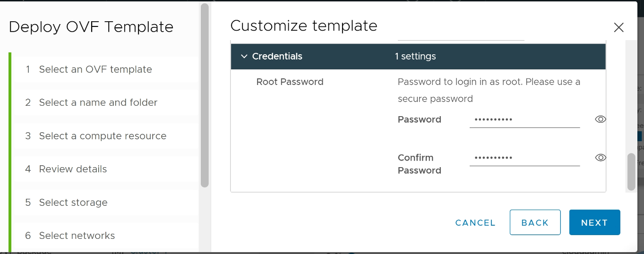
Task: Open step 2 Select a name and folder
Action: click(98, 102)
